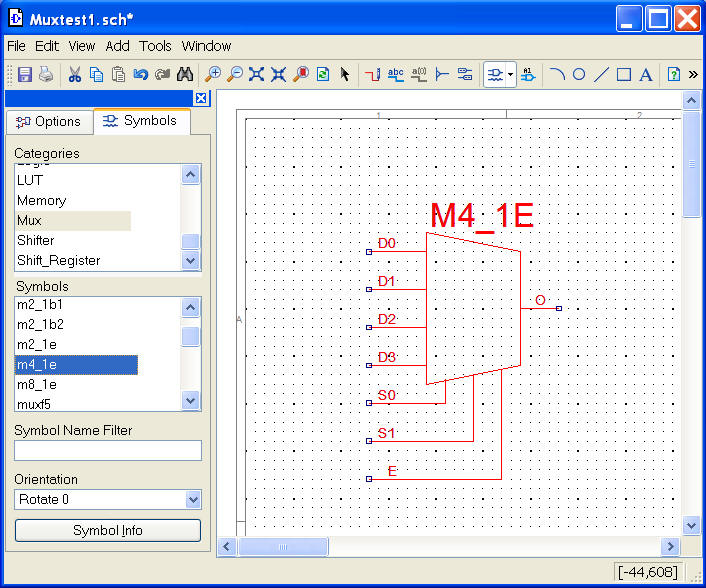This screenshot has height=588, width=706.
Task: Click the Zoom to Box icon
Action: 279,74
